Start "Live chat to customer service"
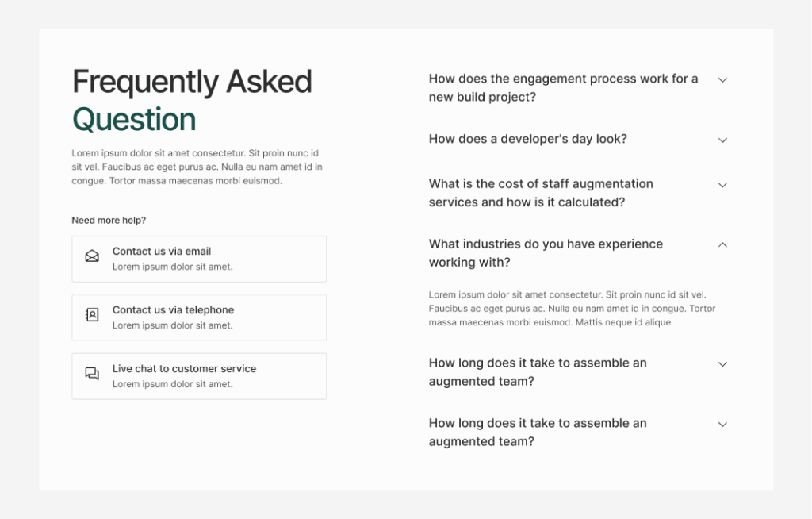This screenshot has width=812, height=519. (x=184, y=369)
